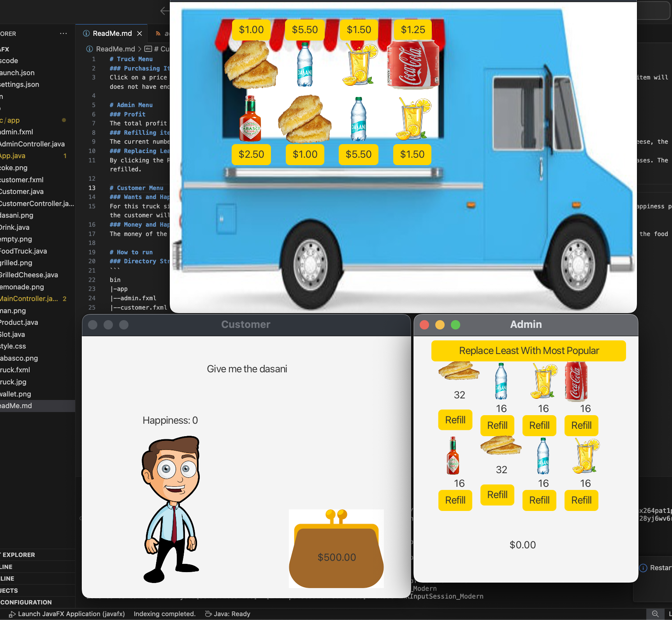The image size is (672, 620).
Task: Refill the bottom lemonade slot in Admin
Action: coord(581,500)
